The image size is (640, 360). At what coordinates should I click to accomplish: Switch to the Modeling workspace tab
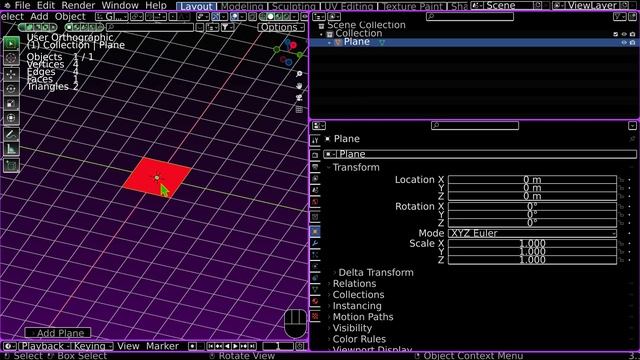(242, 7)
